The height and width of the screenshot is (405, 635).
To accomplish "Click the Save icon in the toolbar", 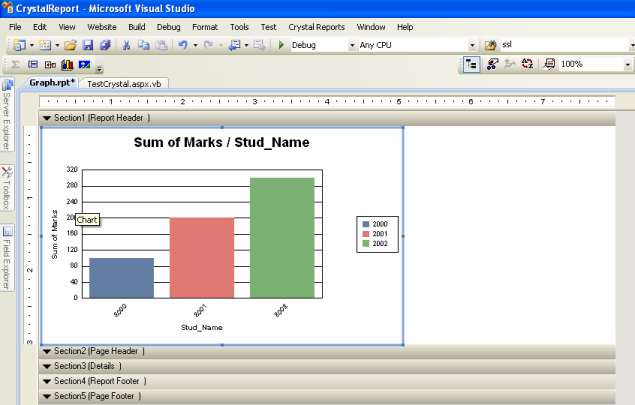I will (x=87, y=45).
